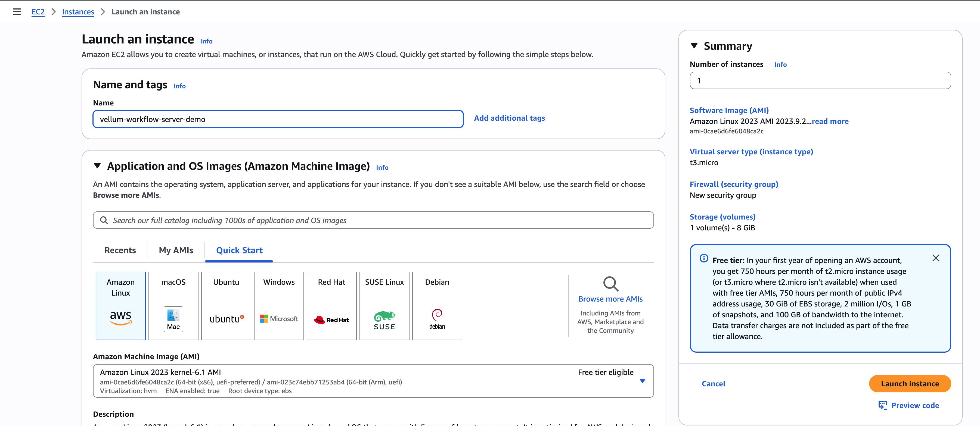Open the hamburger navigation menu
This screenshot has width=980, height=426.
17,12
